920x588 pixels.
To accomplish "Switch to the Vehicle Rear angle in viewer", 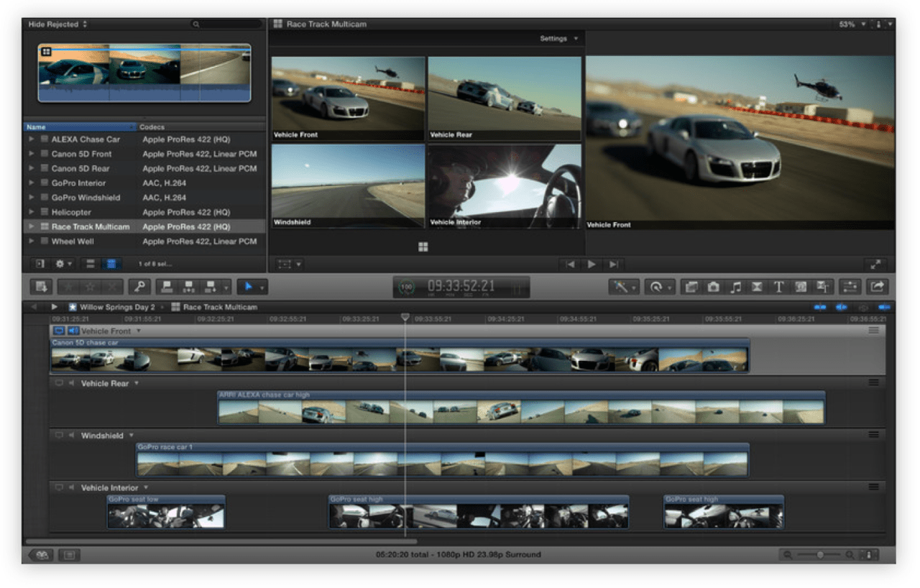I will [x=504, y=98].
